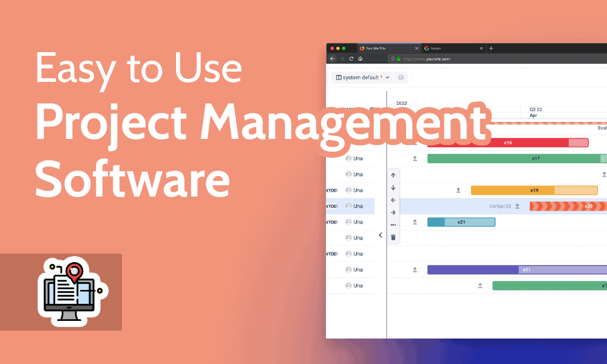Click the save disk icon beside system default
The width and height of the screenshot is (607, 364).
coord(401,78)
